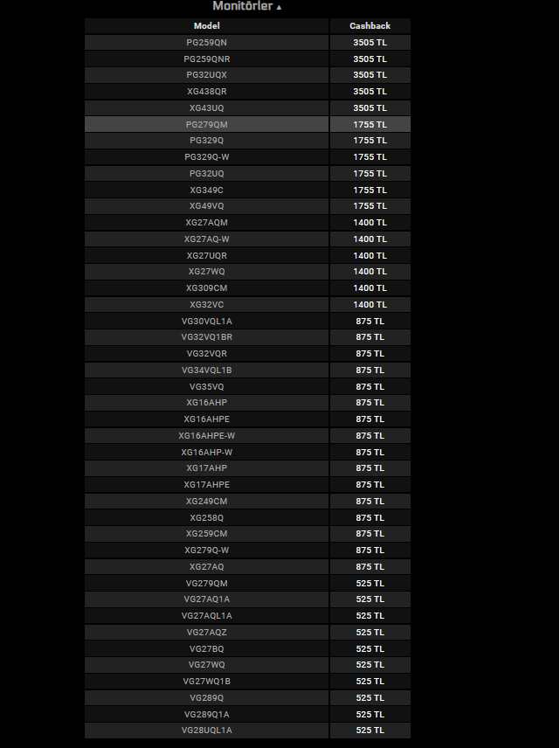Image resolution: width=560 pixels, height=748 pixels.
Task: Click the Model column header
Action: click(x=207, y=26)
